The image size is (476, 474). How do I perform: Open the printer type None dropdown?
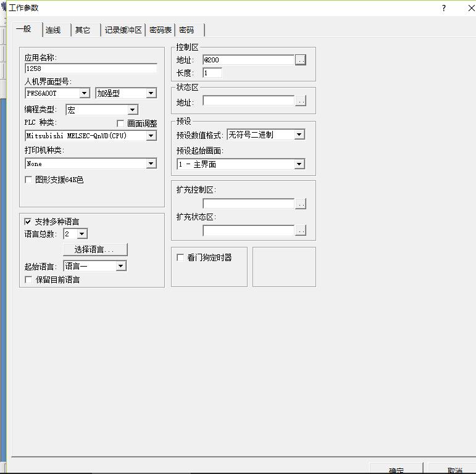[x=151, y=164]
